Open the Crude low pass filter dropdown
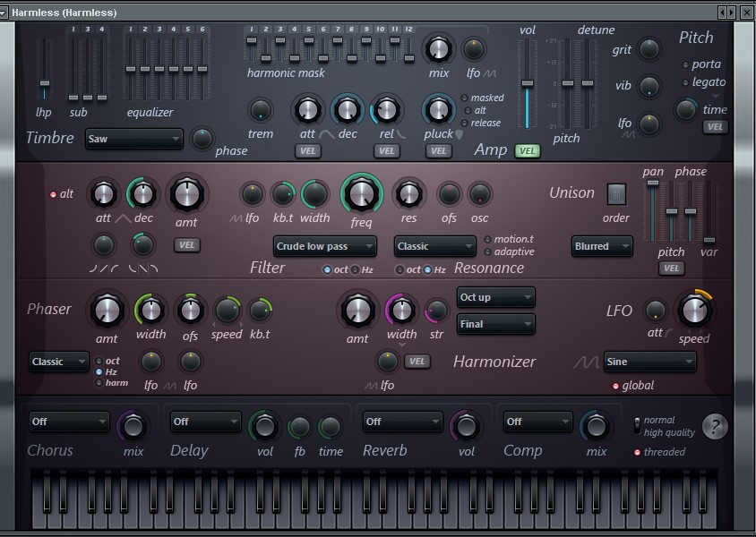 tap(324, 246)
